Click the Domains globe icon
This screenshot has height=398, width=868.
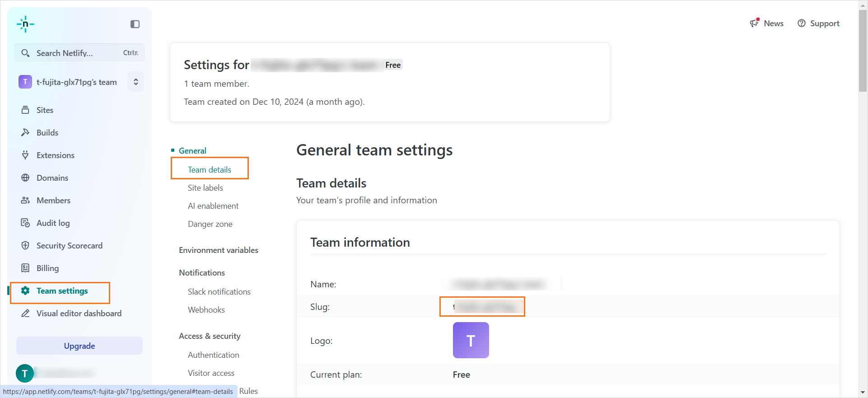(25, 178)
